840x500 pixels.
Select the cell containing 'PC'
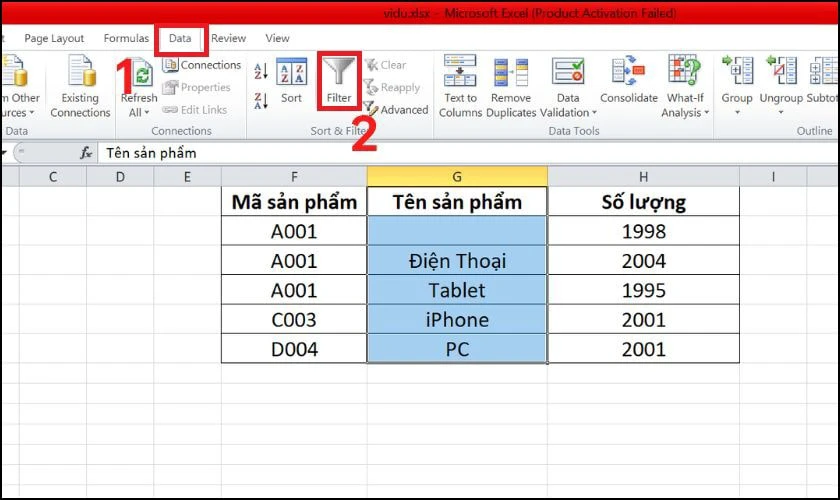pyautogui.click(x=457, y=349)
